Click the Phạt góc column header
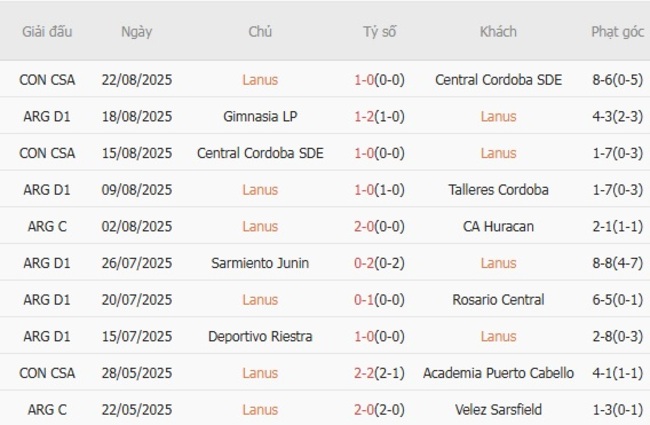Viewport: 650px width, 425px height. 617,31
